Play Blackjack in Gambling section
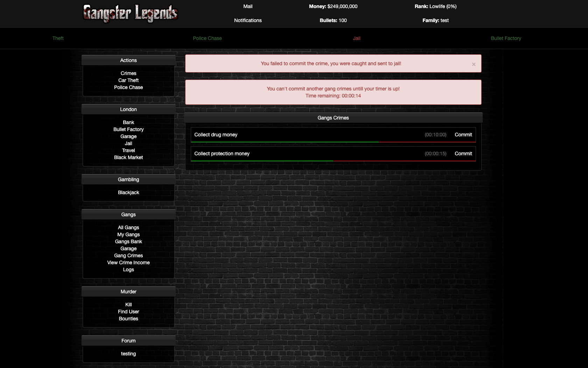The width and height of the screenshot is (588, 368). pyautogui.click(x=128, y=192)
